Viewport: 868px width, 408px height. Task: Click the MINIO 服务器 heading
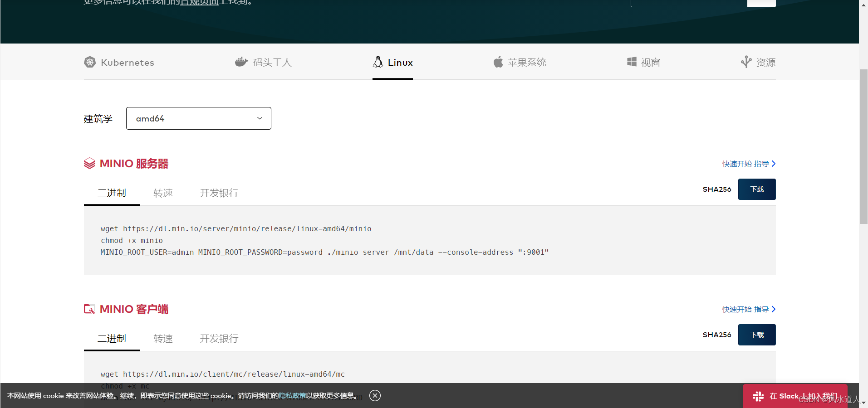click(134, 164)
